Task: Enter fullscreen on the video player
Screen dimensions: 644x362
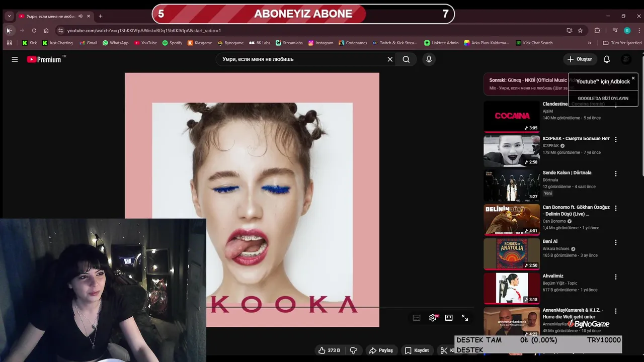Action: [465, 318]
